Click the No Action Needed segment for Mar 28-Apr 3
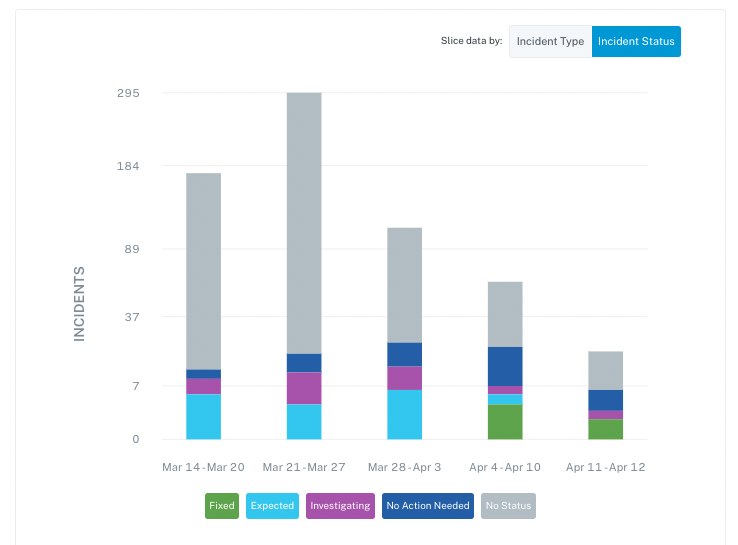Viewport: 738px width, 545px height. 404,354
